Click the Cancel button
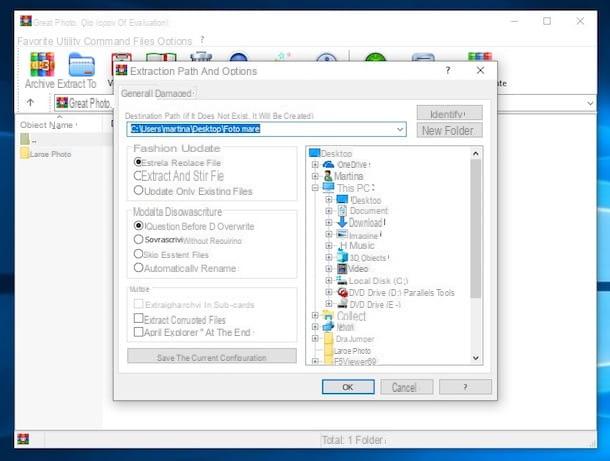This screenshot has width=610, height=461. pyautogui.click(x=407, y=387)
